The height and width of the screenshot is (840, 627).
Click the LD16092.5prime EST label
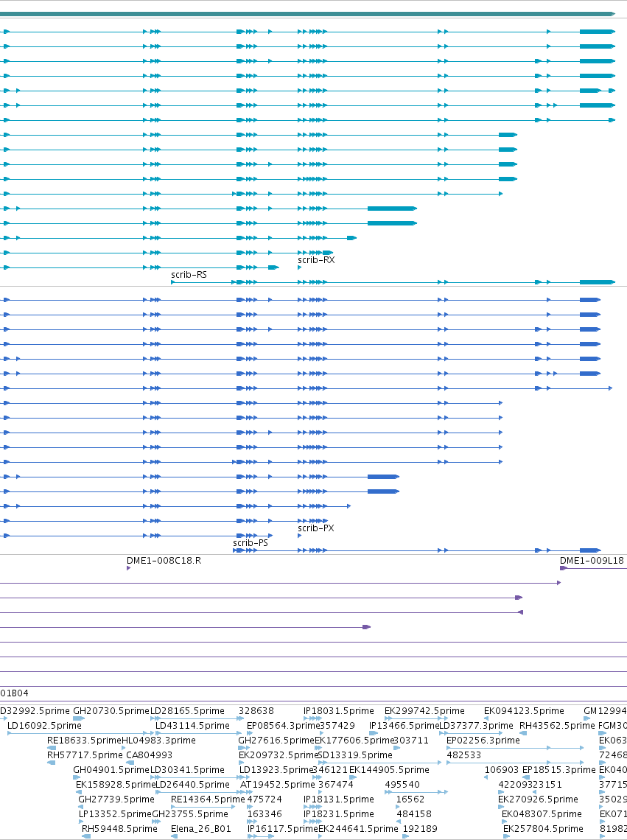(x=44, y=726)
